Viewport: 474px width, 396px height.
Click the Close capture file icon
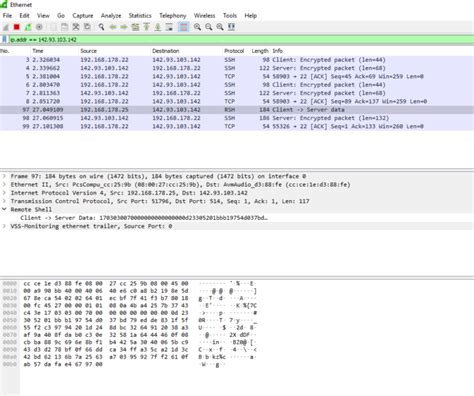(x=76, y=27)
